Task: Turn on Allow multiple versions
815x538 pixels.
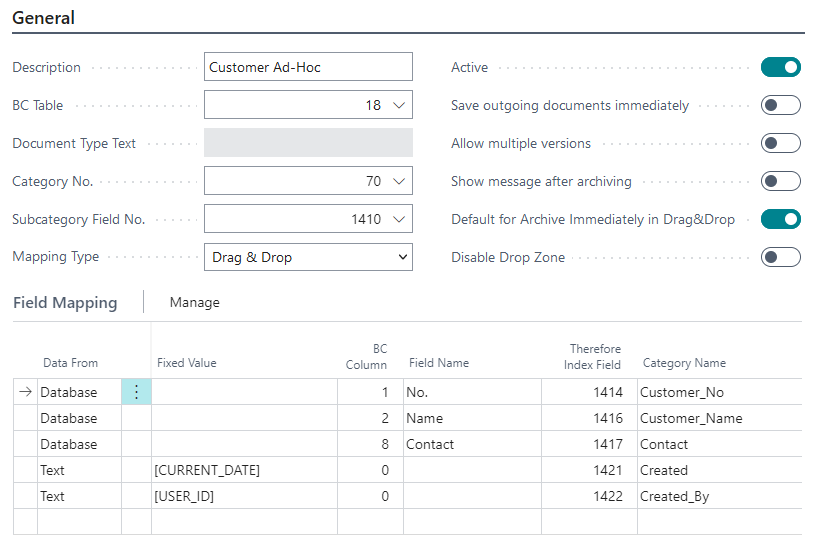Action: [x=780, y=143]
